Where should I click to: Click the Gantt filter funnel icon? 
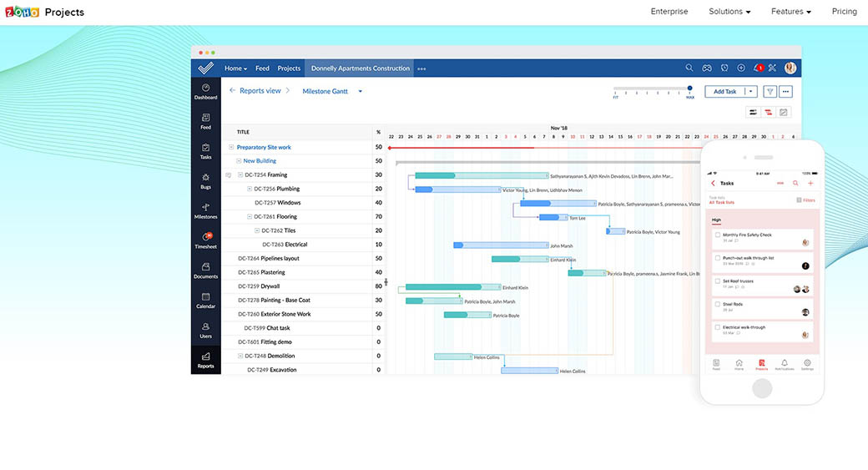770,92
